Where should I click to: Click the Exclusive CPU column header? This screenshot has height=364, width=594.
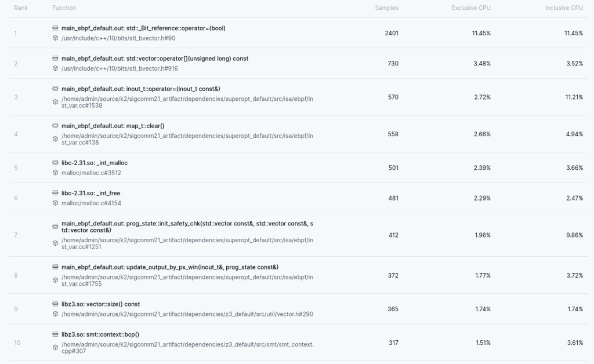[471, 8]
